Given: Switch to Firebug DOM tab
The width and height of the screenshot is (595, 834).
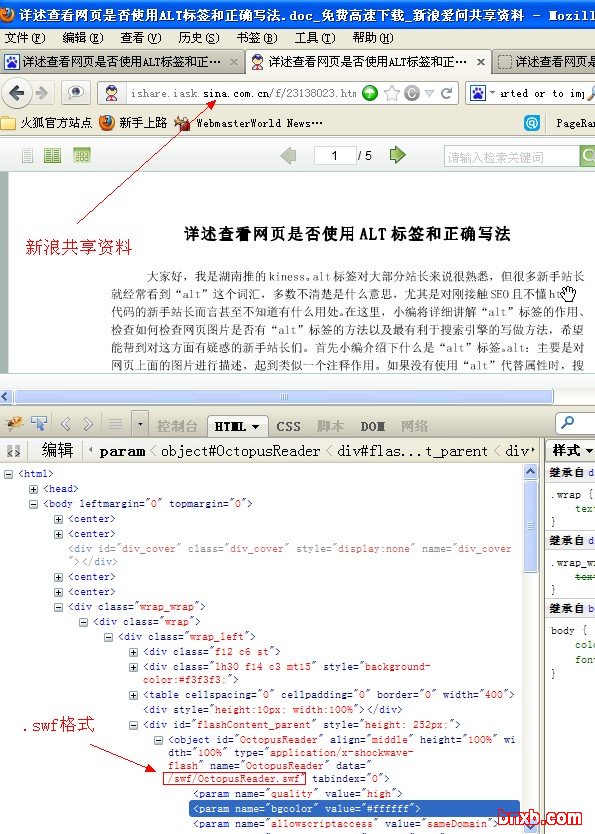Looking at the screenshot, I should click(373, 426).
